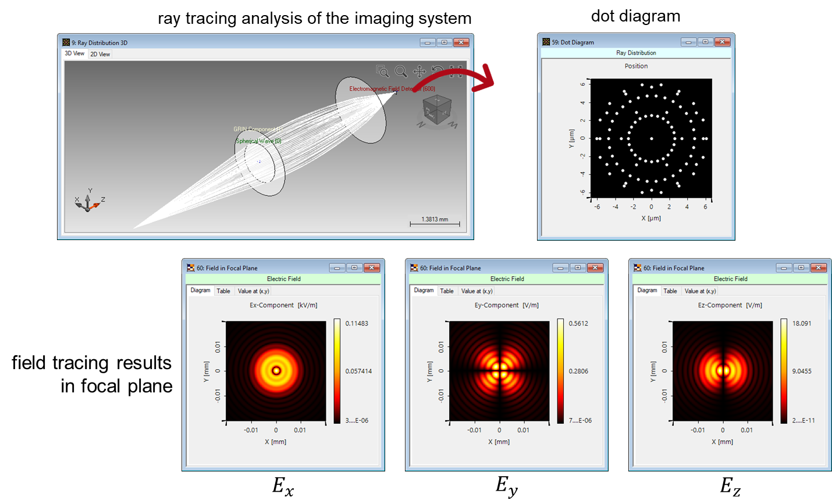This screenshot has width=832, height=504.
Task: Click the Dot Diagram window icon
Action: [x=546, y=41]
